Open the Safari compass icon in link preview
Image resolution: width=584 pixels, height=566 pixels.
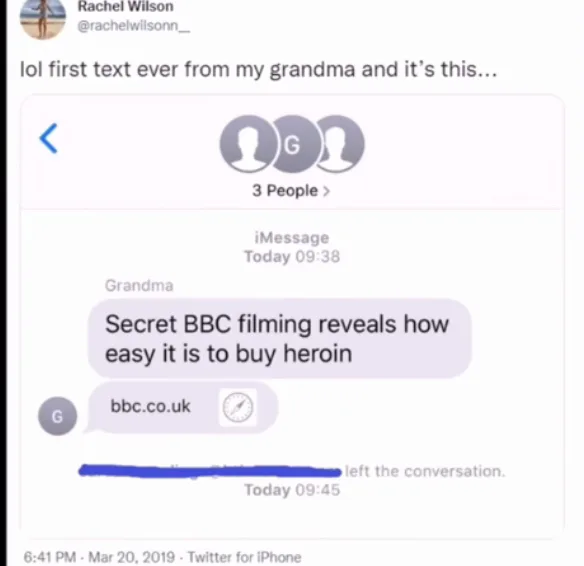pyautogui.click(x=238, y=407)
